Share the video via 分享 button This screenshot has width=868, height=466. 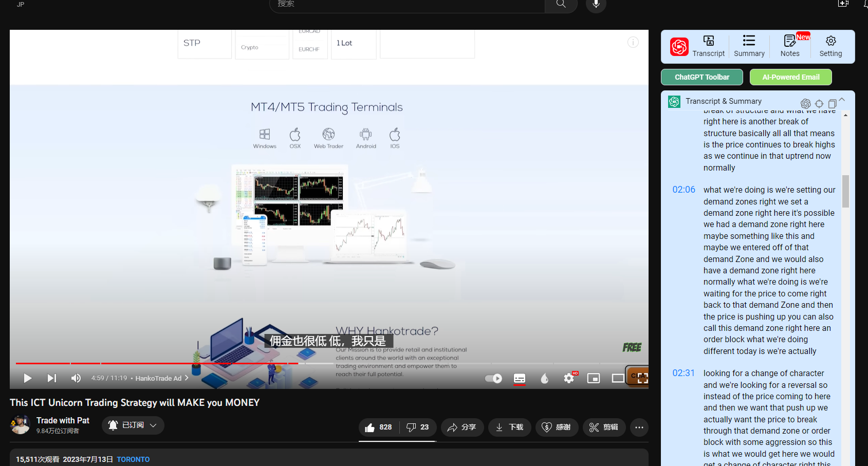pos(462,427)
